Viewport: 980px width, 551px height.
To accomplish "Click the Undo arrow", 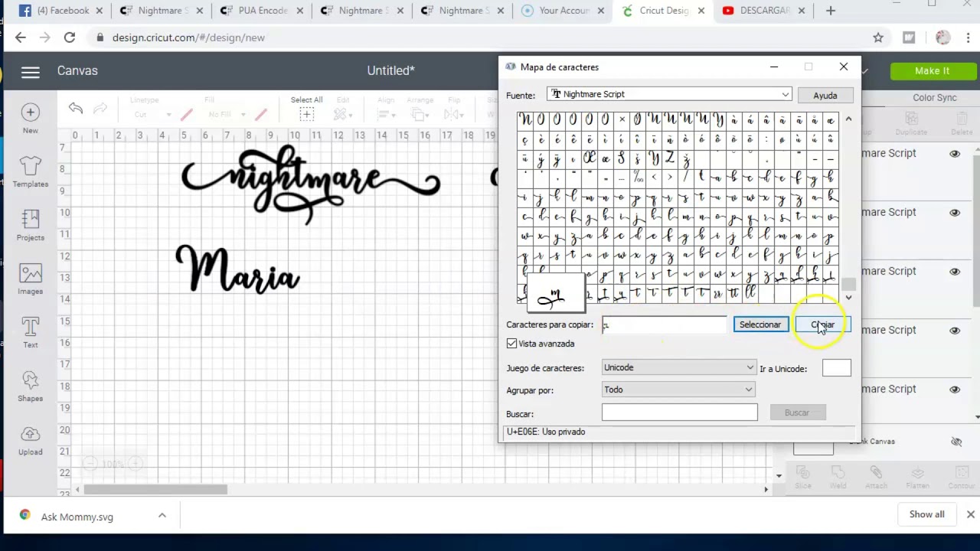I will [x=75, y=109].
